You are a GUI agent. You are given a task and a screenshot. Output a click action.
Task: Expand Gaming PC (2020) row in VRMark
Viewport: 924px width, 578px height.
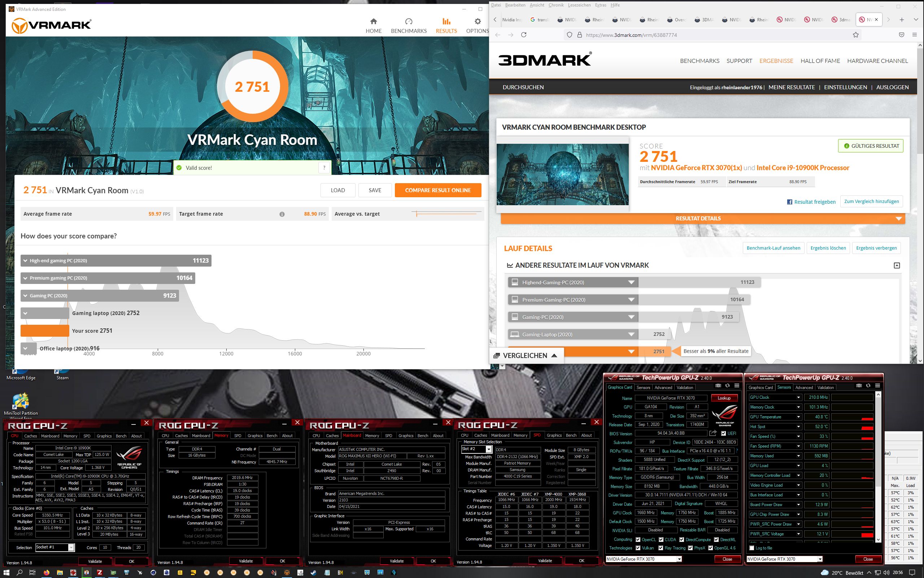point(26,296)
